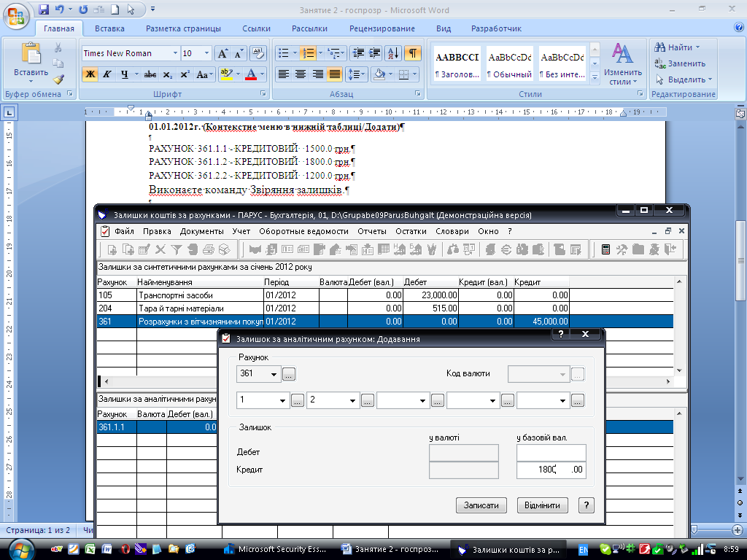Justify the paragraph text
Image resolution: width=747 pixels, height=560 pixels.
tap(334, 74)
